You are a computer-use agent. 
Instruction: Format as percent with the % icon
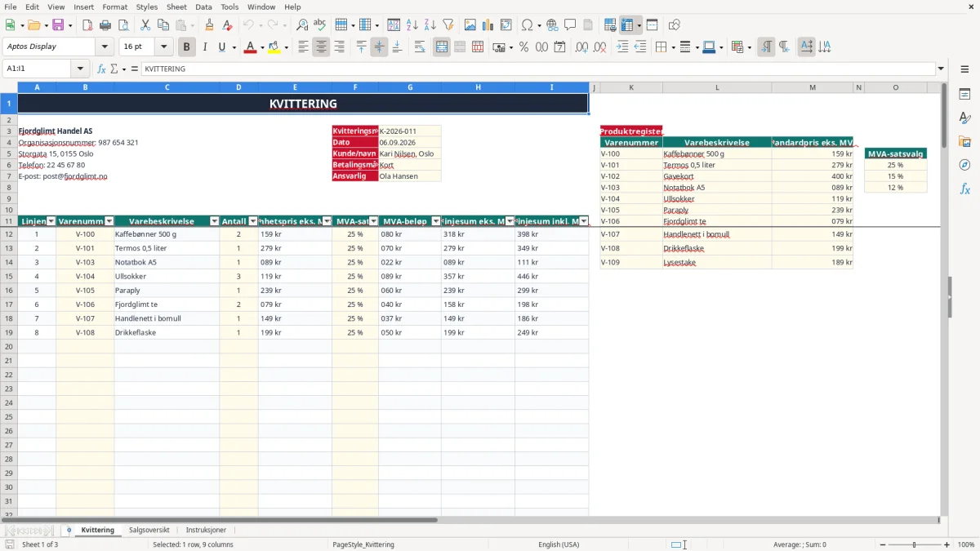click(x=523, y=47)
